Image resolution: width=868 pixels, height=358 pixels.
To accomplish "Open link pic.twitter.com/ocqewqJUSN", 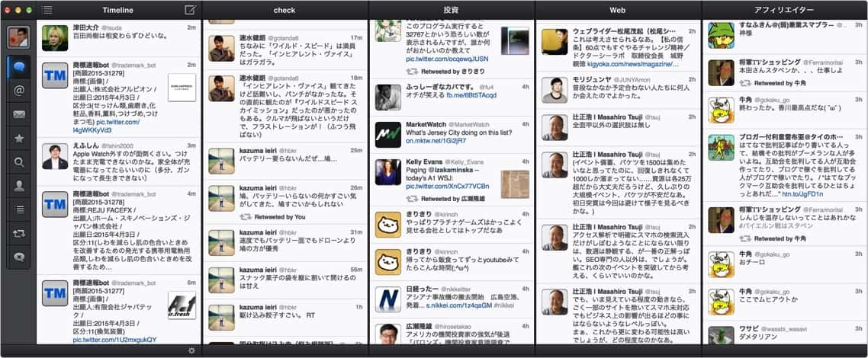I will point(447,58).
